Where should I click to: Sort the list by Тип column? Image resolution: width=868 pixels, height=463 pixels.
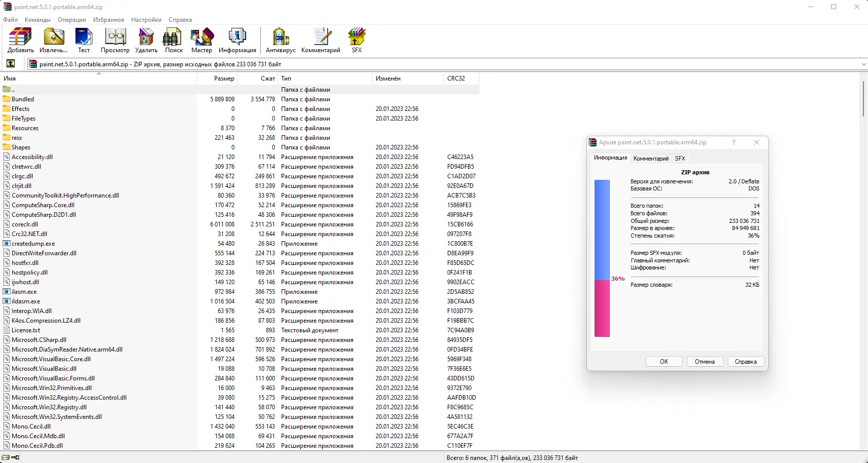pyautogui.click(x=325, y=79)
